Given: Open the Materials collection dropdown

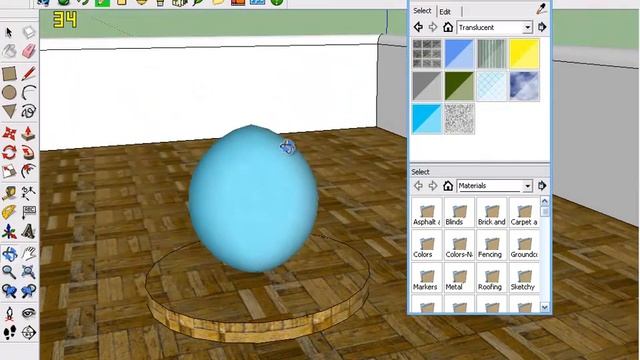Looking at the screenshot, I should (x=527, y=186).
